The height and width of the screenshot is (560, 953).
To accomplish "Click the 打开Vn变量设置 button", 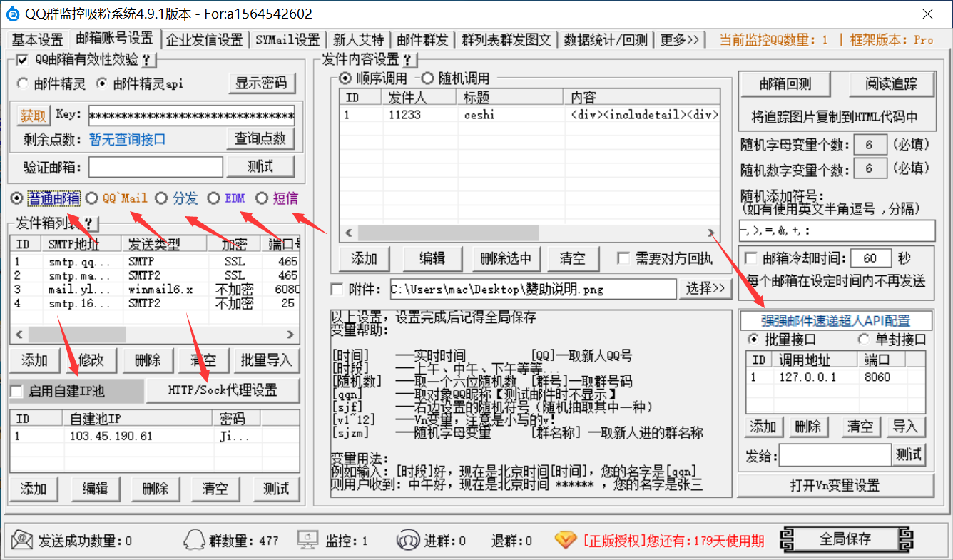I will tap(835, 486).
